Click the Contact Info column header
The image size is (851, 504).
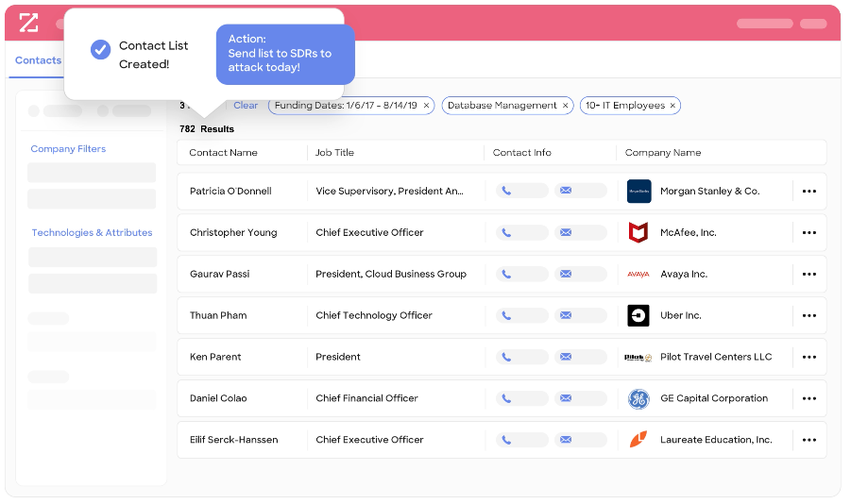click(x=521, y=153)
